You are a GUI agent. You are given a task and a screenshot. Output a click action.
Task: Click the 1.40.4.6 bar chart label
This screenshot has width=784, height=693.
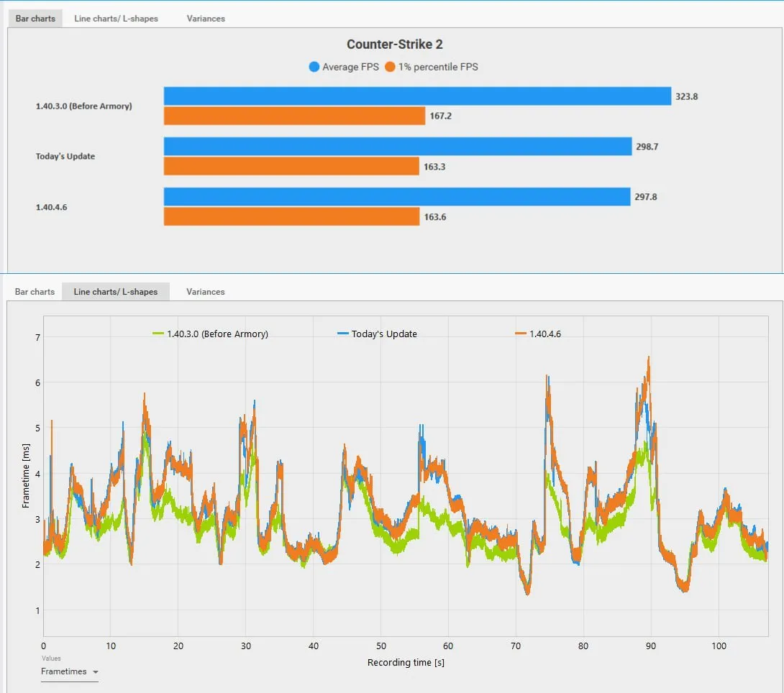pos(51,207)
